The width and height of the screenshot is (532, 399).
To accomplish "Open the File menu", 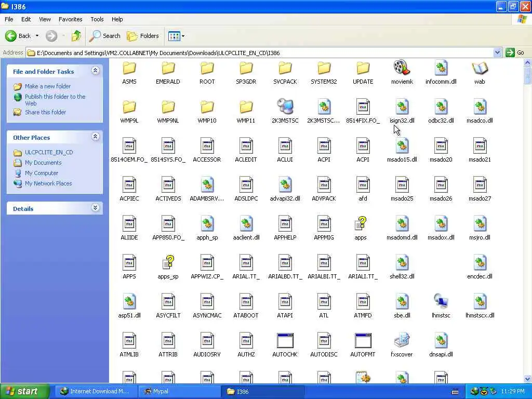I will [9, 19].
